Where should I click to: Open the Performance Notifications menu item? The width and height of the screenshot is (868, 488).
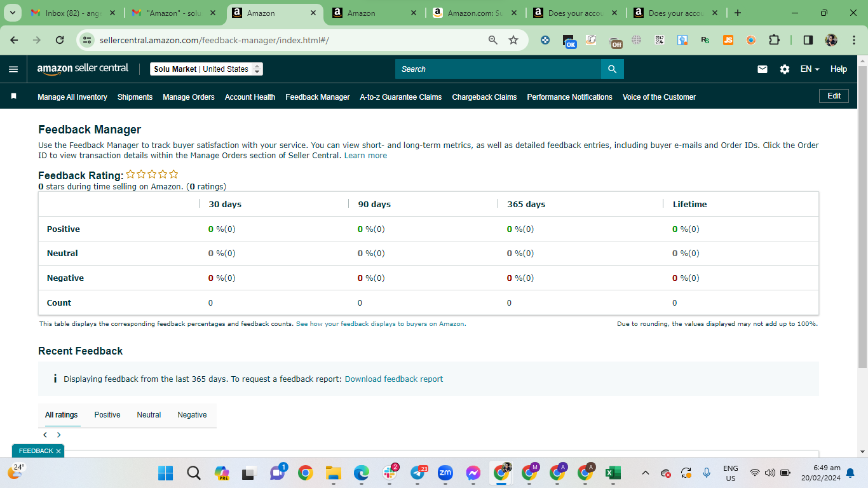570,97
